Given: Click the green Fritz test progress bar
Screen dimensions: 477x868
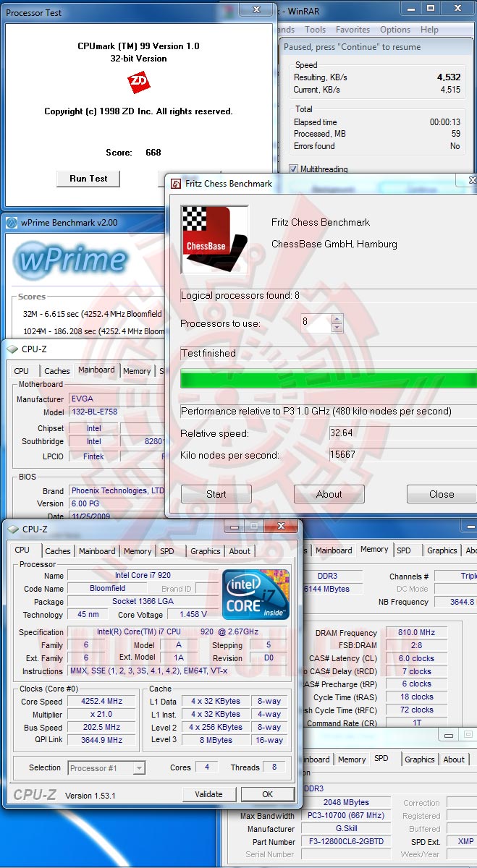Looking at the screenshot, I should coord(329,380).
